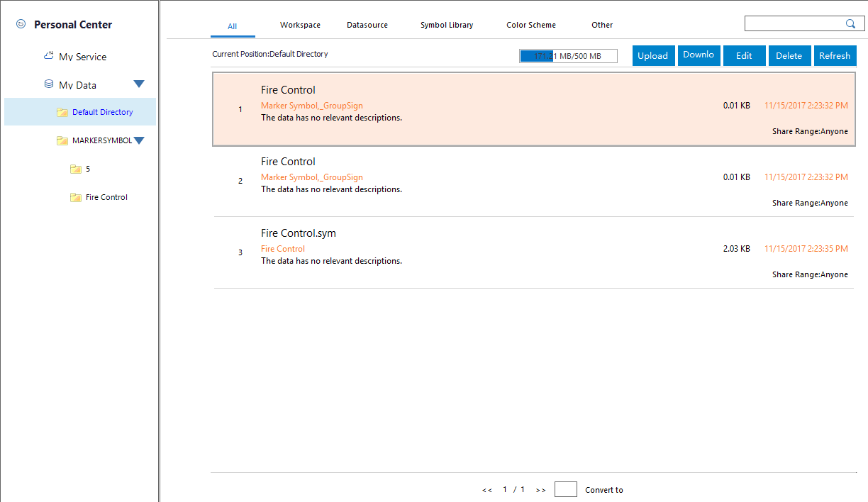Click the Personal Center smiley icon

21,24
